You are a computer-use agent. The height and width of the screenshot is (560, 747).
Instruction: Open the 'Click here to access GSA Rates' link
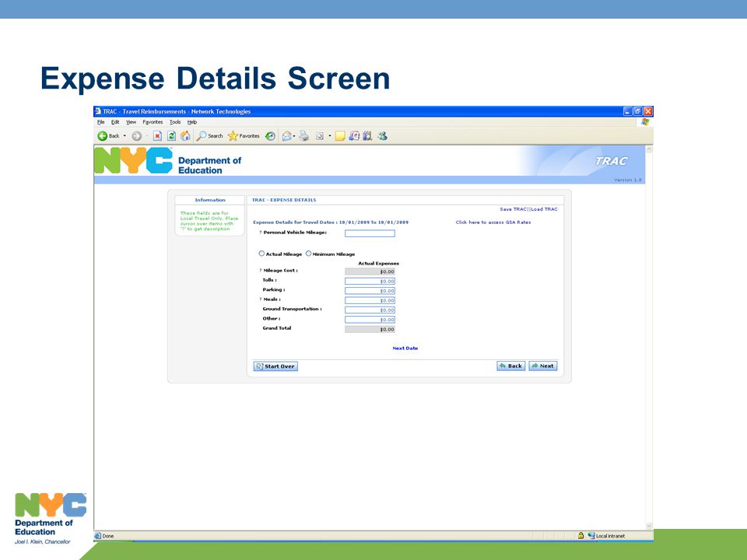pos(493,222)
